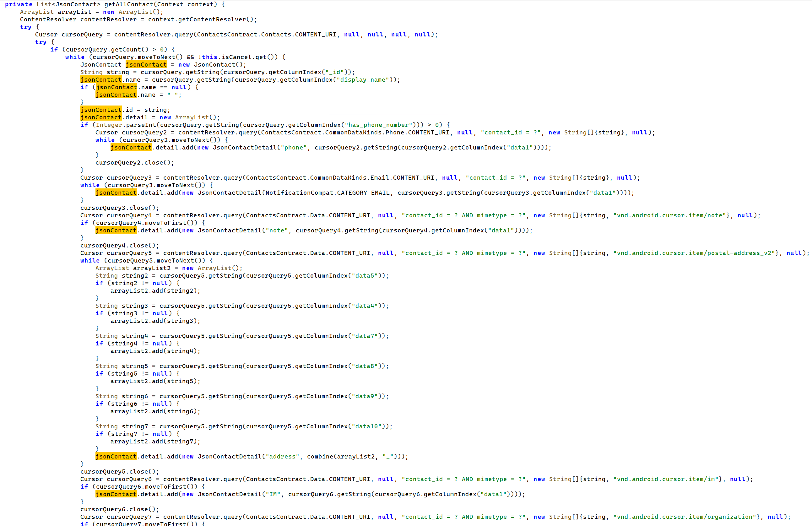Click the "IM" string literal

[x=273, y=494]
